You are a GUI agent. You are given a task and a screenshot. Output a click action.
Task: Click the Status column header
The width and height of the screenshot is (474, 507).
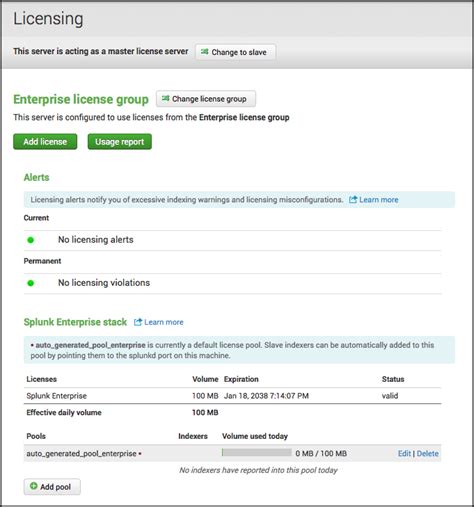[393, 379]
